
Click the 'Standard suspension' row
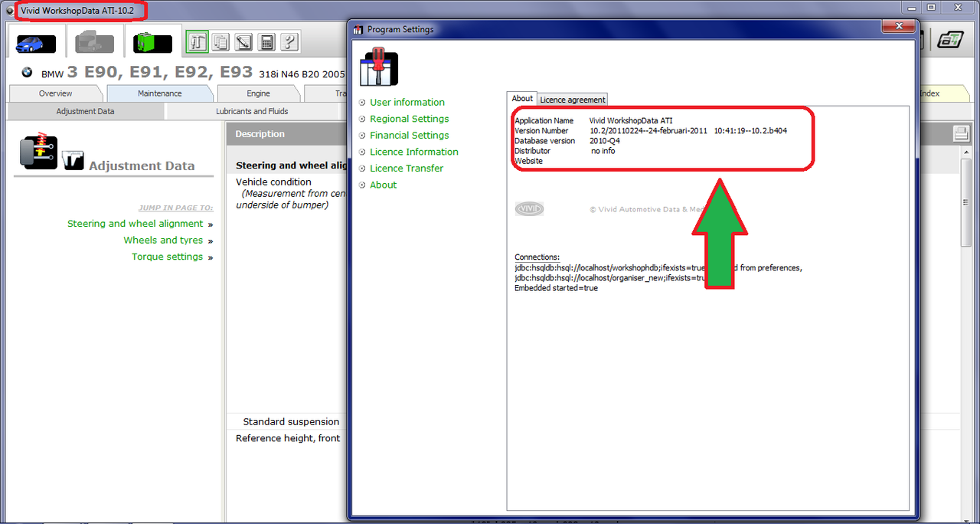pyautogui.click(x=291, y=421)
